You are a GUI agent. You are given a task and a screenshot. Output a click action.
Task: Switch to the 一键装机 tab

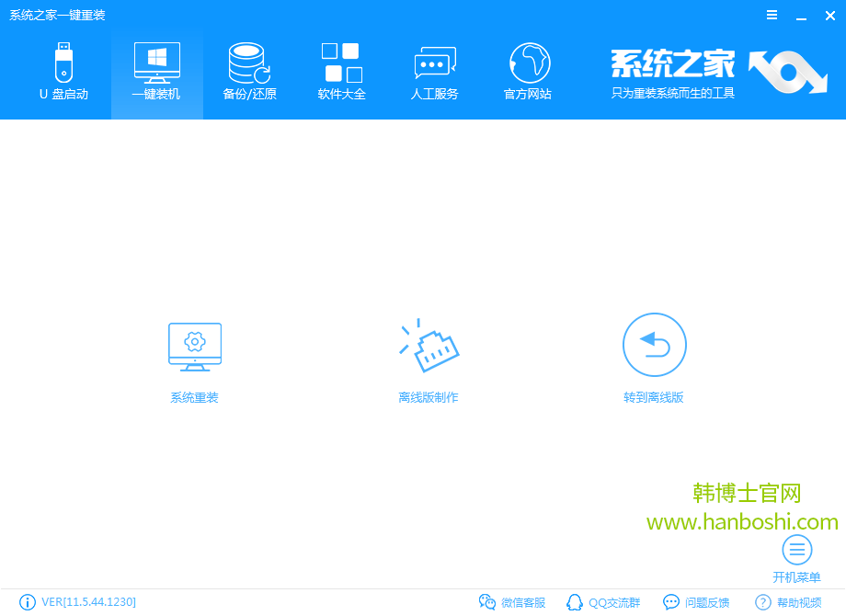point(156,72)
